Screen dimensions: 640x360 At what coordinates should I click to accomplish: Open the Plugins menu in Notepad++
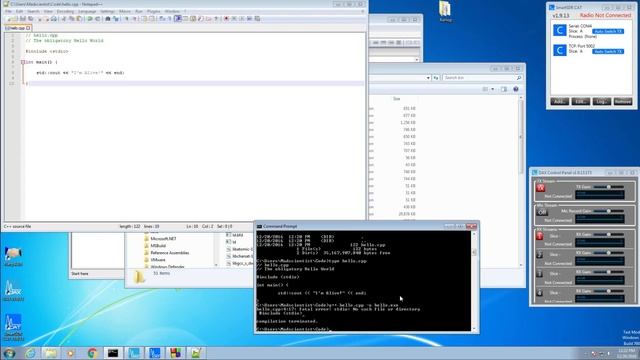pyautogui.click(x=153, y=11)
